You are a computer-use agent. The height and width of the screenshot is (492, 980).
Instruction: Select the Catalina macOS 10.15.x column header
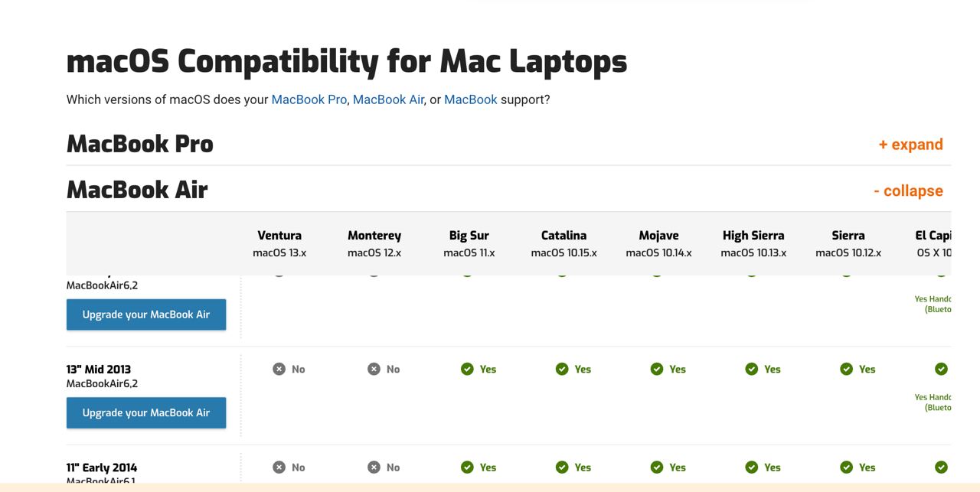click(564, 243)
